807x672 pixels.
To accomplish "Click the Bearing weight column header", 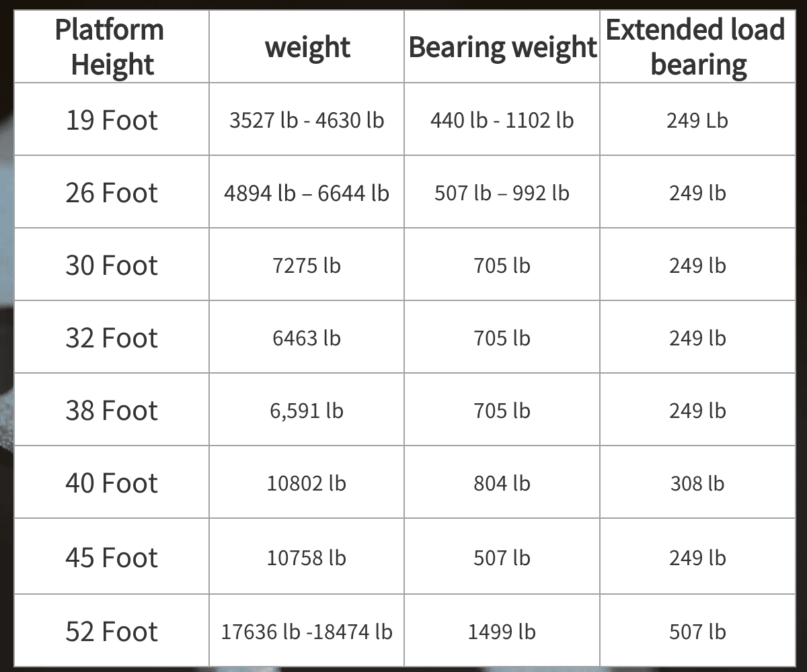I will click(502, 48).
